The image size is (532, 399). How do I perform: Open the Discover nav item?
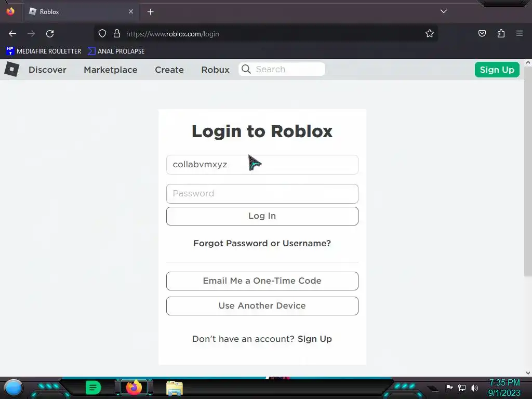[47, 70]
